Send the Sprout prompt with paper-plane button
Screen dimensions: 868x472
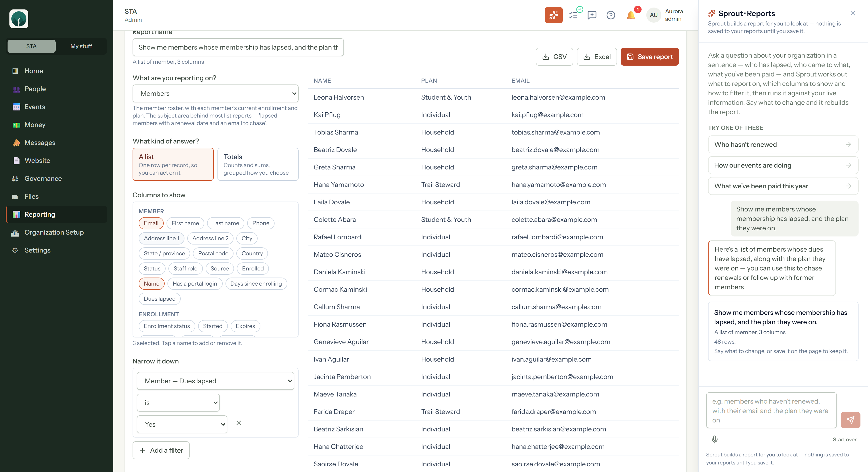850,420
